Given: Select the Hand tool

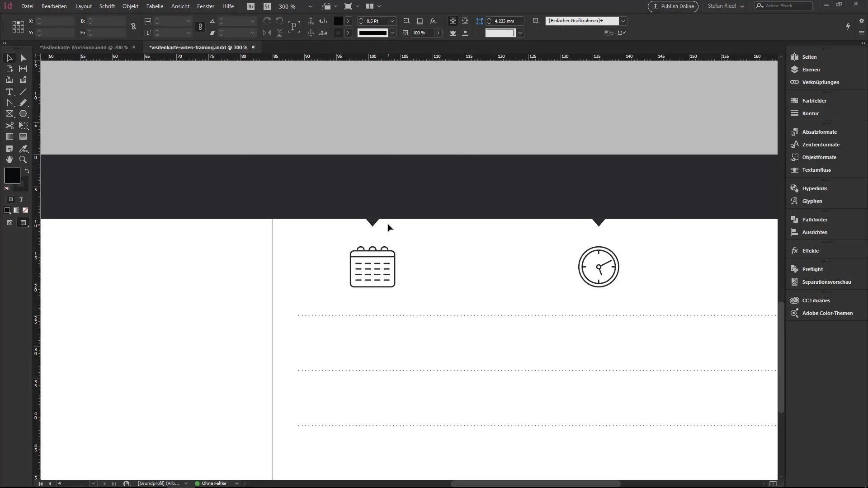Looking at the screenshot, I should [x=9, y=160].
